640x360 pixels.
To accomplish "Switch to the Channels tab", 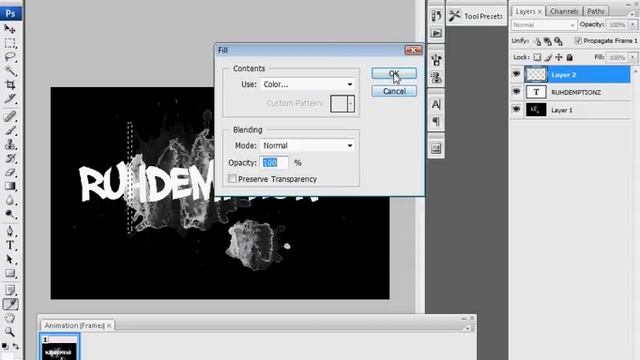I will (x=564, y=11).
